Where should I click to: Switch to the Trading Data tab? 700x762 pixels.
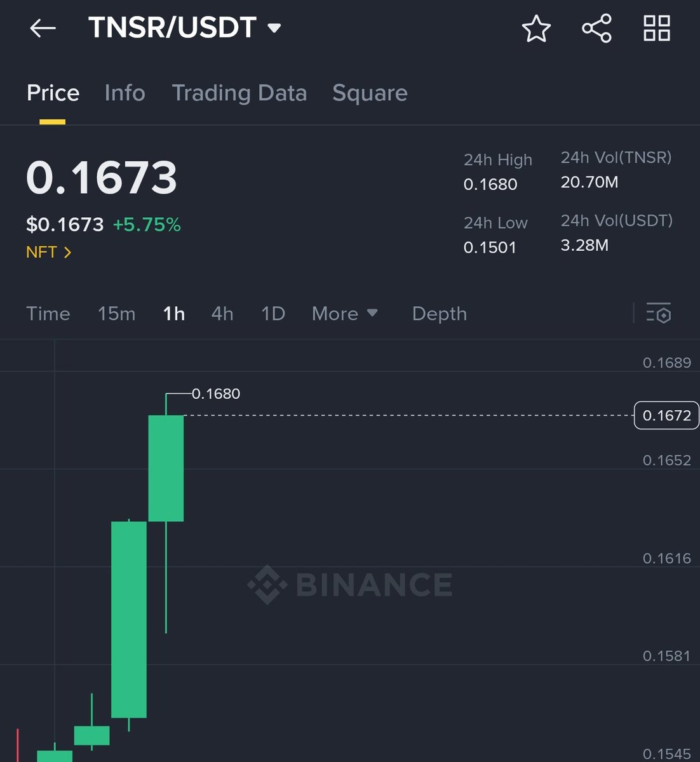(x=239, y=93)
